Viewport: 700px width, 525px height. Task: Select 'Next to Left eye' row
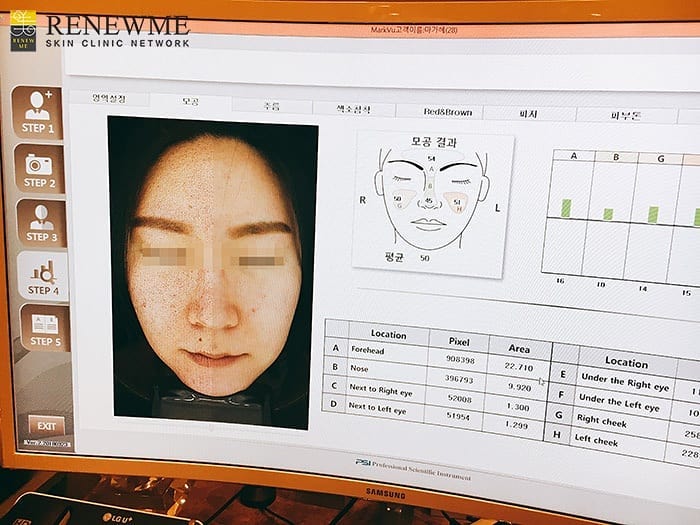(x=377, y=408)
